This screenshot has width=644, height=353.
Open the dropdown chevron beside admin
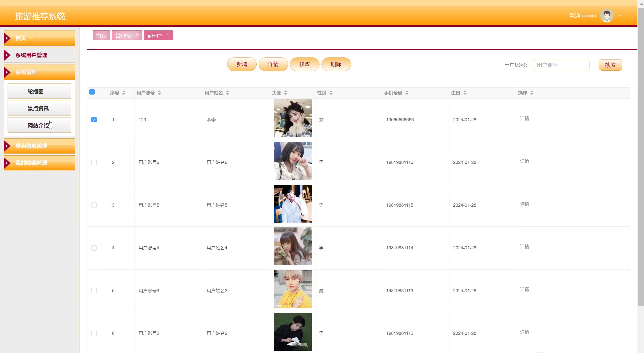tap(620, 16)
